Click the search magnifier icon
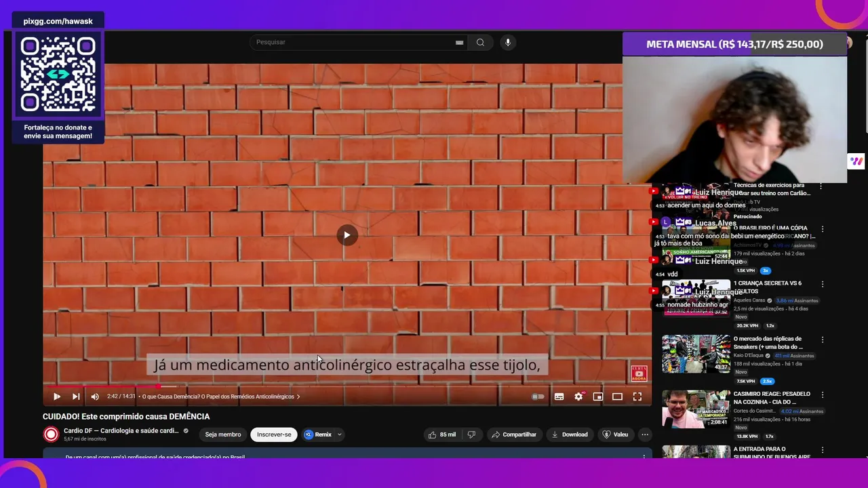 (x=480, y=42)
